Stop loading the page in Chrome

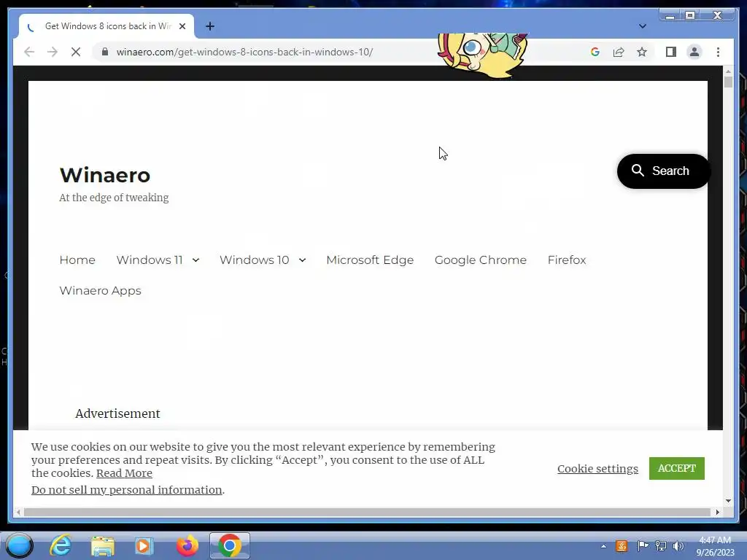[x=76, y=52]
